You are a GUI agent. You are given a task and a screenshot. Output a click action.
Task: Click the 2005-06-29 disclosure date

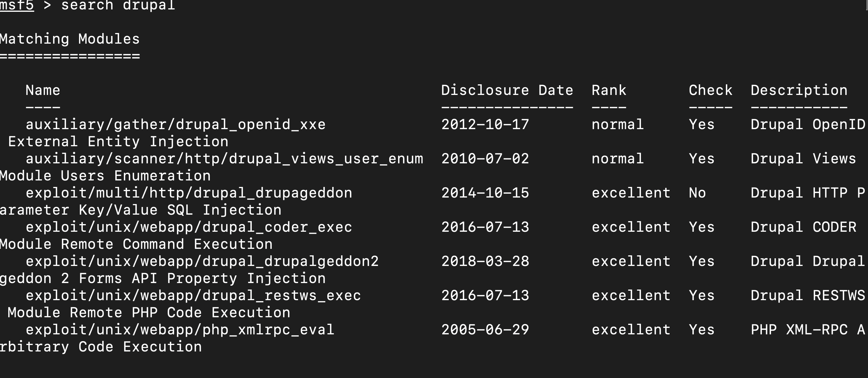[485, 330]
